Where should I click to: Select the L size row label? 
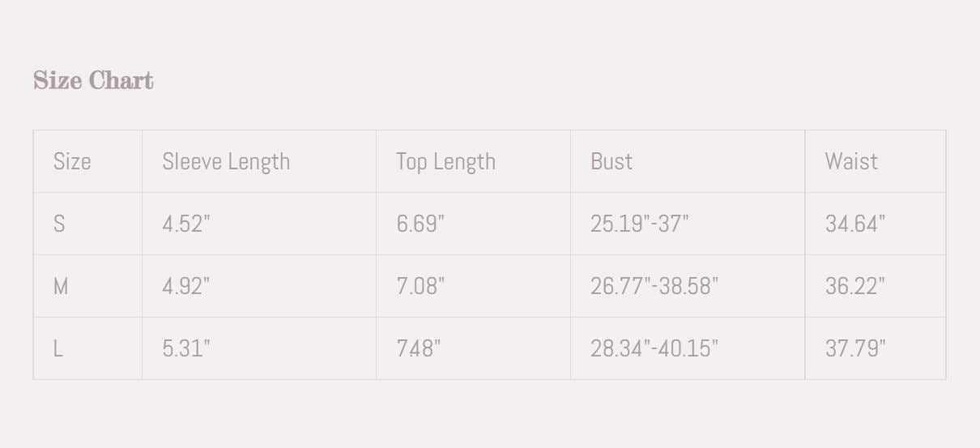tap(58, 348)
